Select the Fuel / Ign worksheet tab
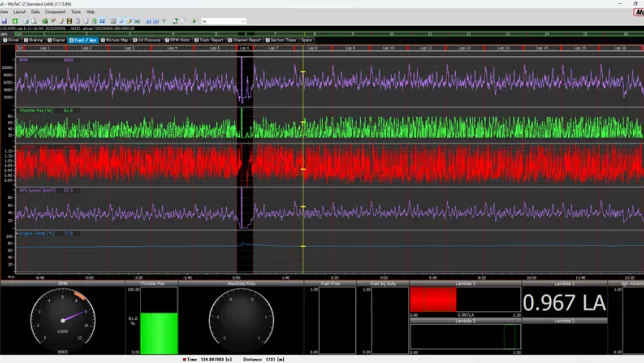 click(83, 40)
